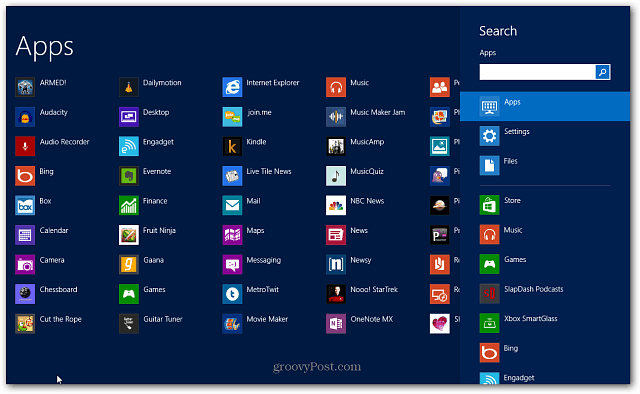Open the ARMED! app icon
640x394 pixels.
tap(25, 87)
